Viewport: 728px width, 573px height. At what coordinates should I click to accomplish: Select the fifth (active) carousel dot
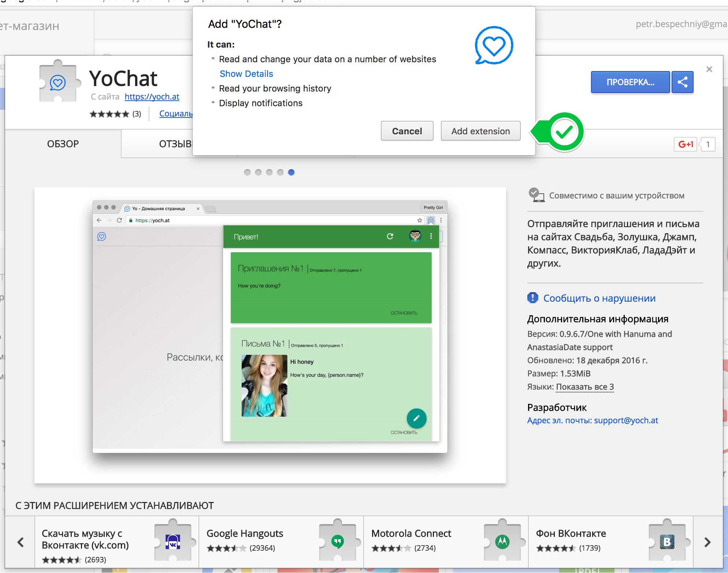pyautogui.click(x=291, y=172)
